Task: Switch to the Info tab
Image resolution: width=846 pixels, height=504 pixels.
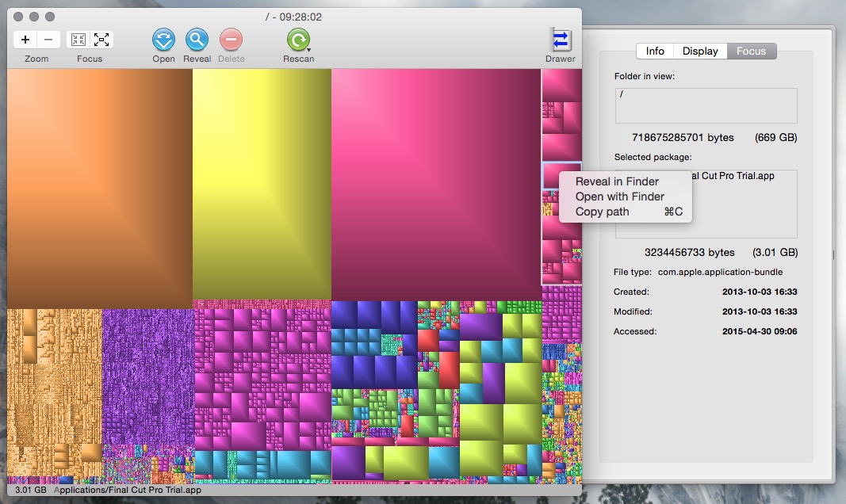Action: [655, 51]
